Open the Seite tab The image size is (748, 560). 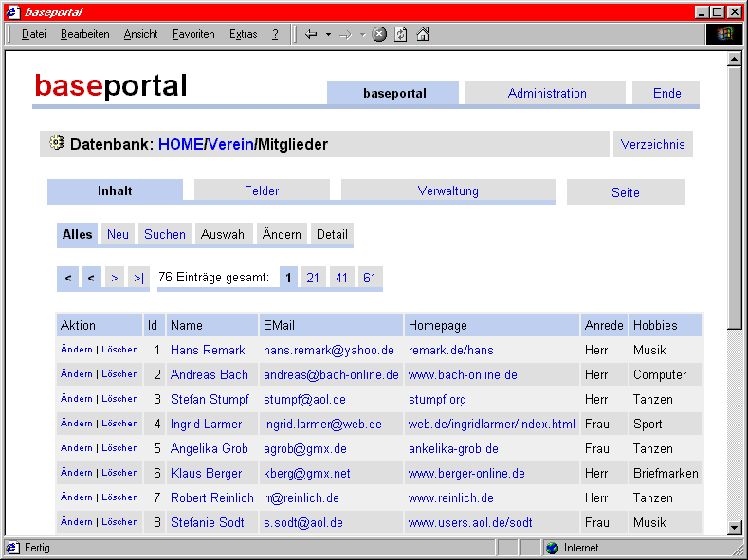(x=626, y=192)
